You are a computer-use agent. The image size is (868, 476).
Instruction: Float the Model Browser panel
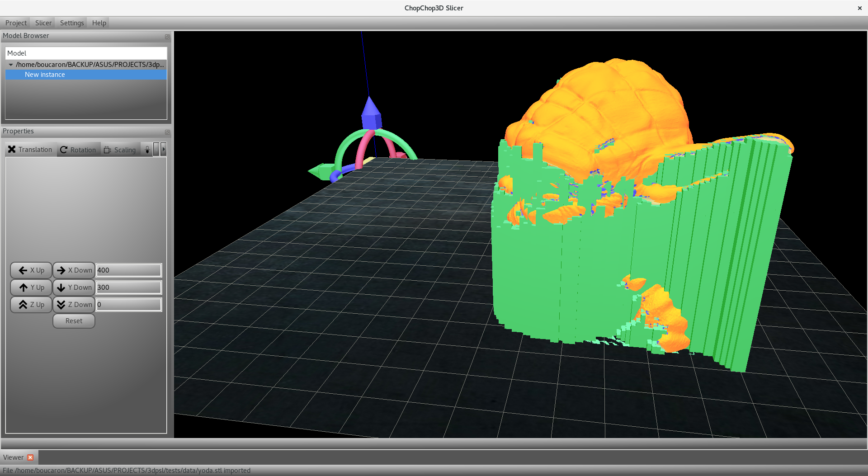[x=167, y=37]
